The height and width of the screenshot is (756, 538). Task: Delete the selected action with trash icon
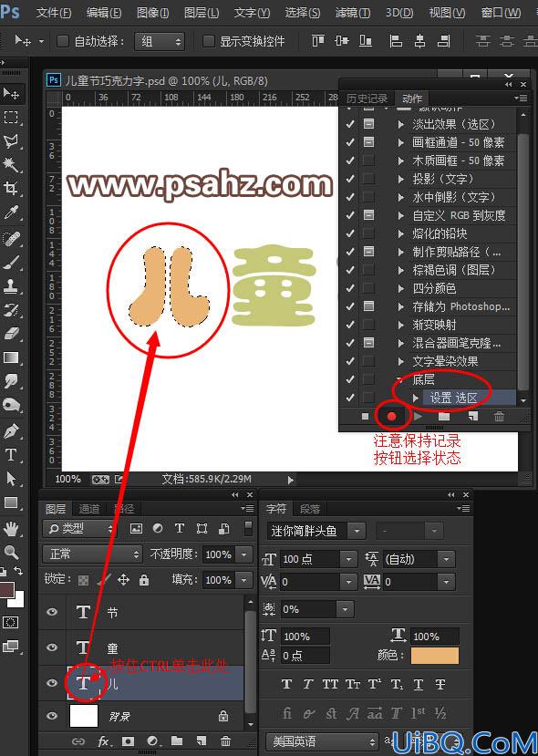click(500, 416)
